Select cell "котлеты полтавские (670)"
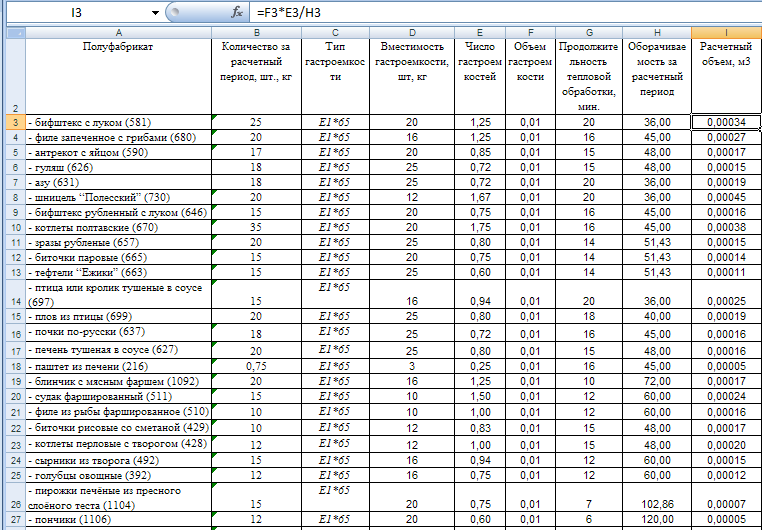This screenshot has height=530, width=762. point(119,228)
